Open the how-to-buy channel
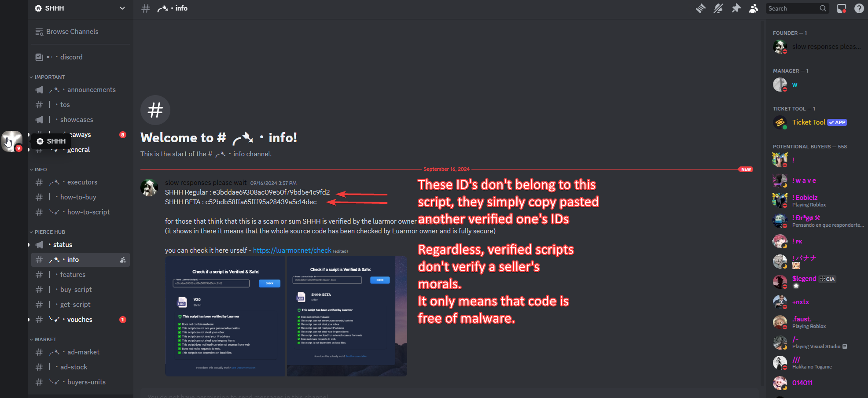 (80, 197)
